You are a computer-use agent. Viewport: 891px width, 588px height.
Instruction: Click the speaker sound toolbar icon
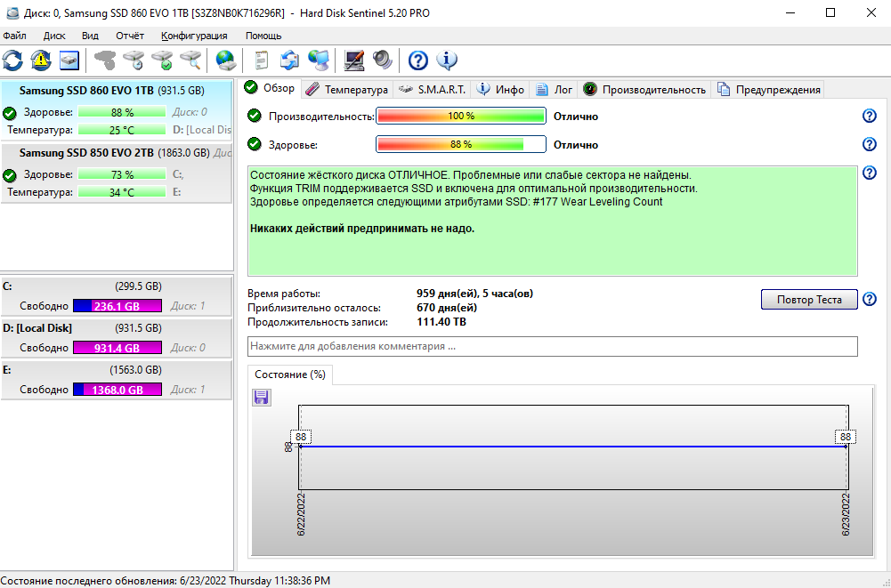[x=382, y=60]
